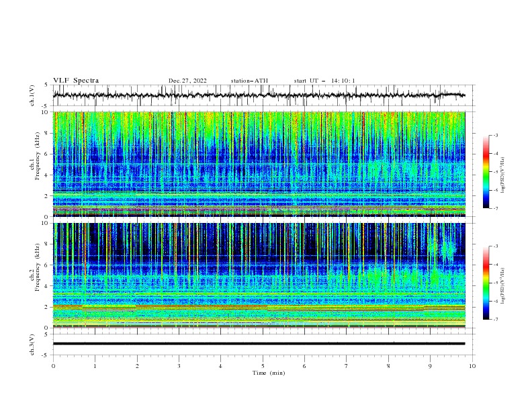
Task: Click the "-5" volt tick of ch.1(V) axis
Action: (46, 106)
